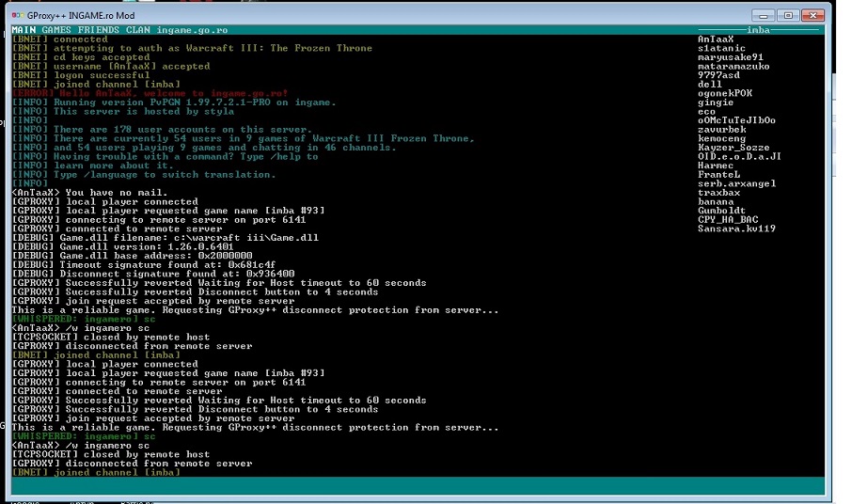
Task: Pick maryusake91 from the user list
Action: 728,57
